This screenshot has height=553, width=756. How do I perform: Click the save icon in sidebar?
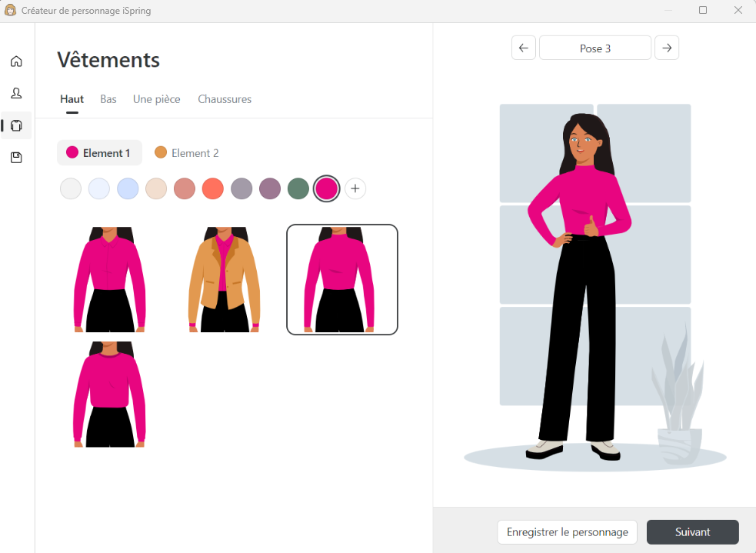[16, 158]
